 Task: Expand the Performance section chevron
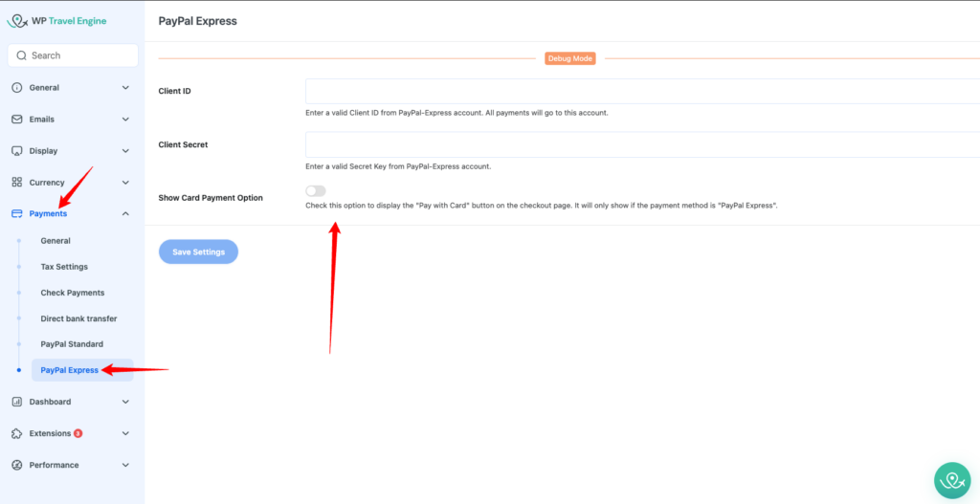pyautogui.click(x=125, y=466)
